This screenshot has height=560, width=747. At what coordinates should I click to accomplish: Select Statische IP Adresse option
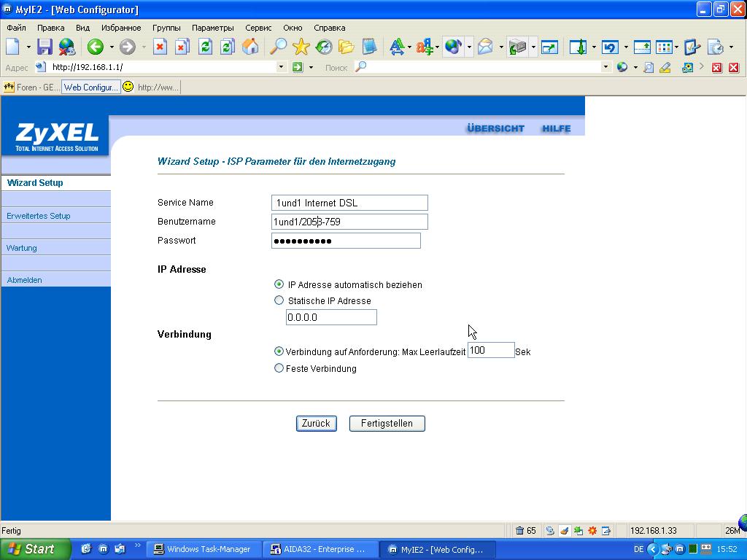click(279, 300)
